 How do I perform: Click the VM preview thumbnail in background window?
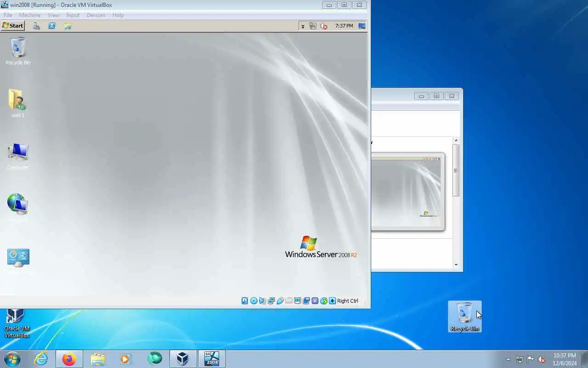pos(407,191)
